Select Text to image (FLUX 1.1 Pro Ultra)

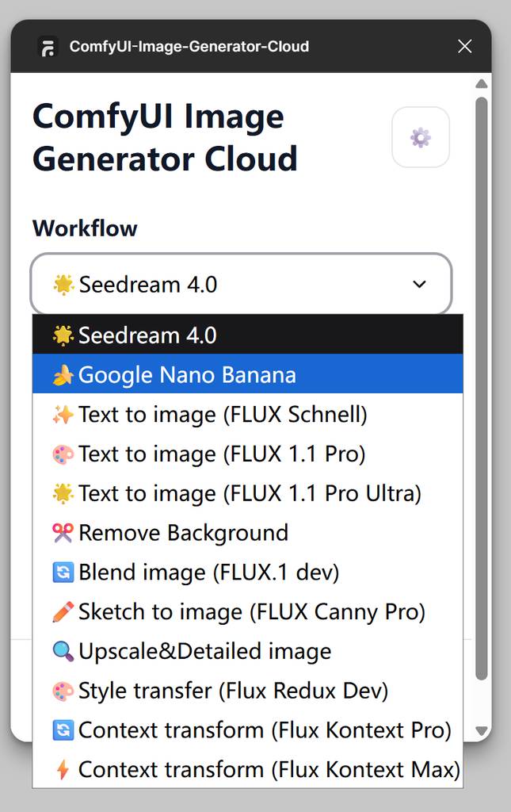(250, 494)
